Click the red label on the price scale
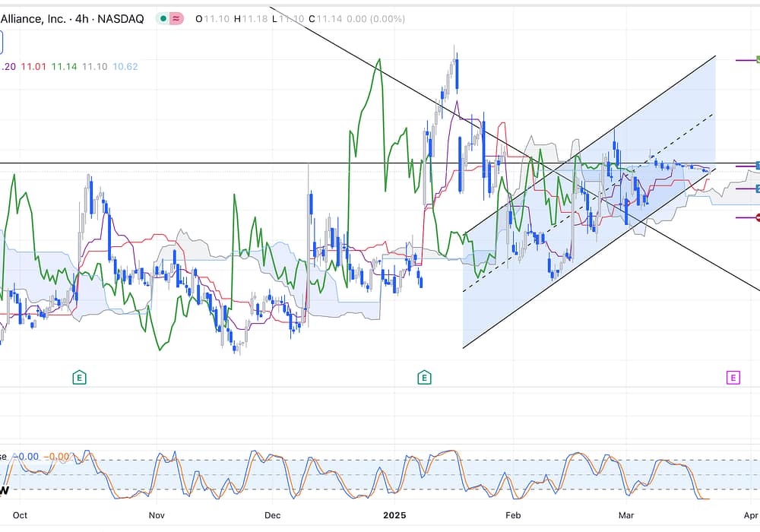Image resolution: width=760 pixels, height=532 pixels. click(x=756, y=218)
